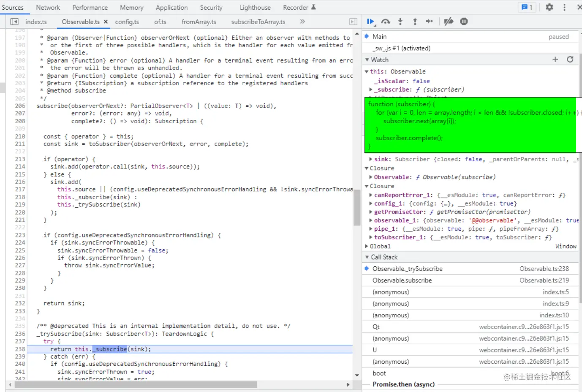
Task: Step over next function call
Action: (386, 22)
